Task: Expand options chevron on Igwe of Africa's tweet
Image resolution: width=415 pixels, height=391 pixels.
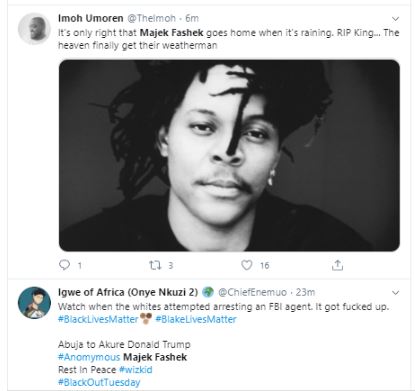Action: 395,293
